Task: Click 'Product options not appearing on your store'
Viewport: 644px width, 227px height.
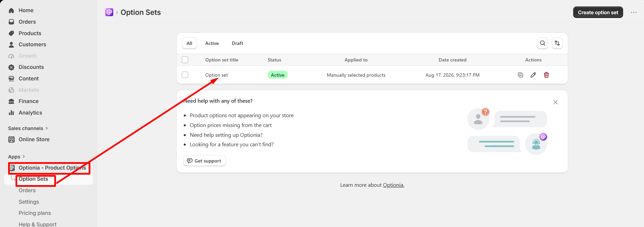Action: pos(242,116)
